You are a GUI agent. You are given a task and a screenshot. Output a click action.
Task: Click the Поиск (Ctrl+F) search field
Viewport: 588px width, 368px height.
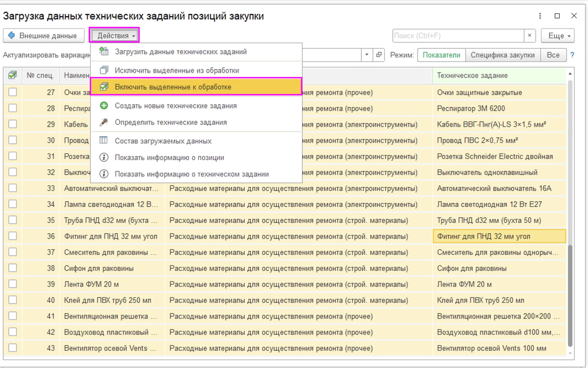[x=458, y=36]
